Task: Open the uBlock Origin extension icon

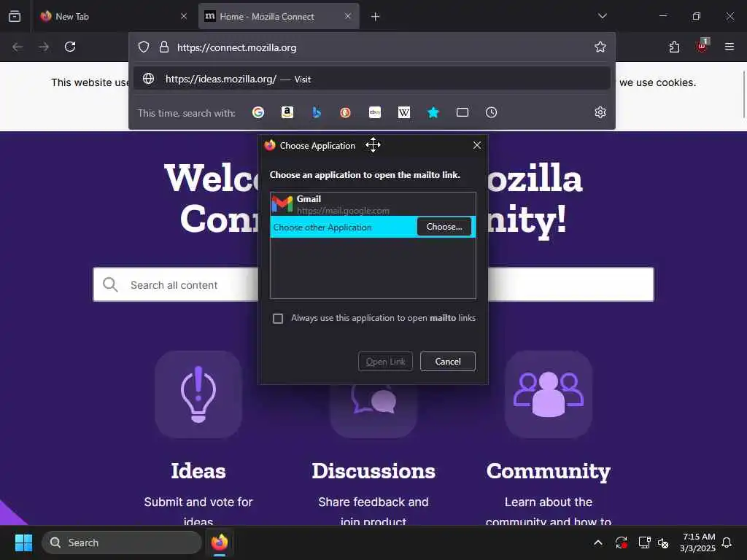Action: [x=703, y=46]
